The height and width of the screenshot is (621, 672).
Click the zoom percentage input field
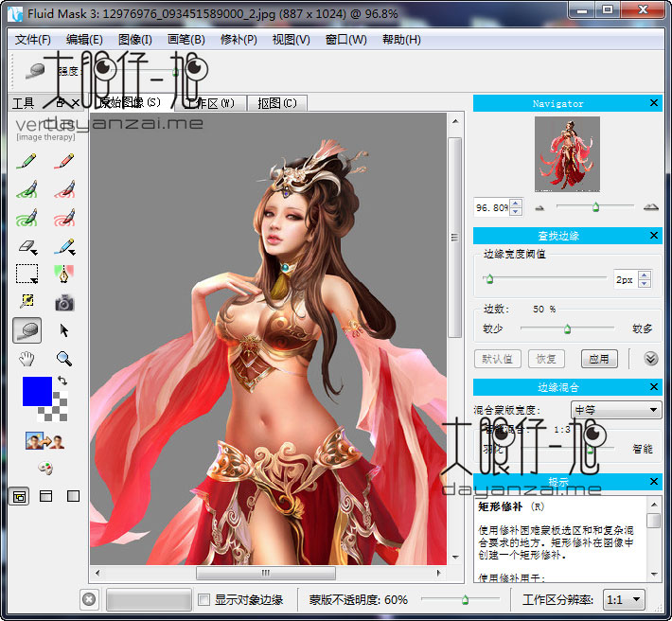coord(492,208)
